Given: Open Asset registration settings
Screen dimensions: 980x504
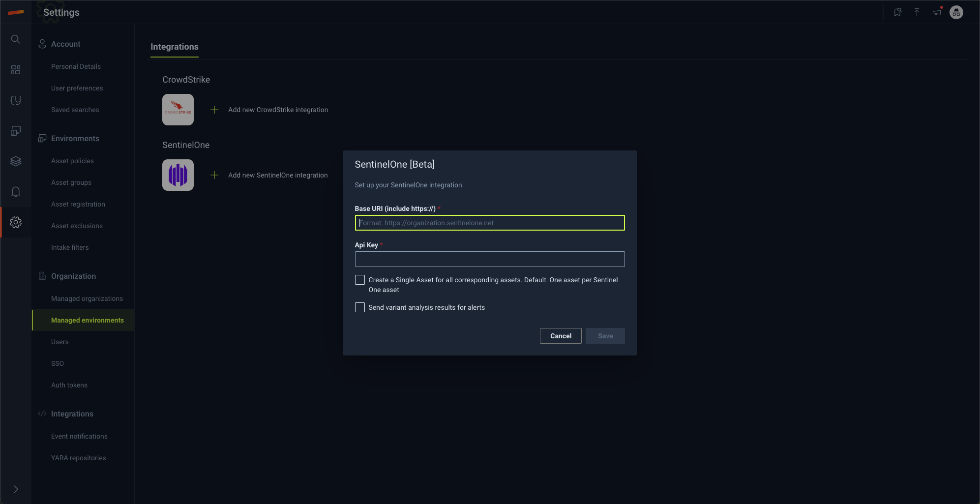Looking at the screenshot, I should tap(78, 204).
